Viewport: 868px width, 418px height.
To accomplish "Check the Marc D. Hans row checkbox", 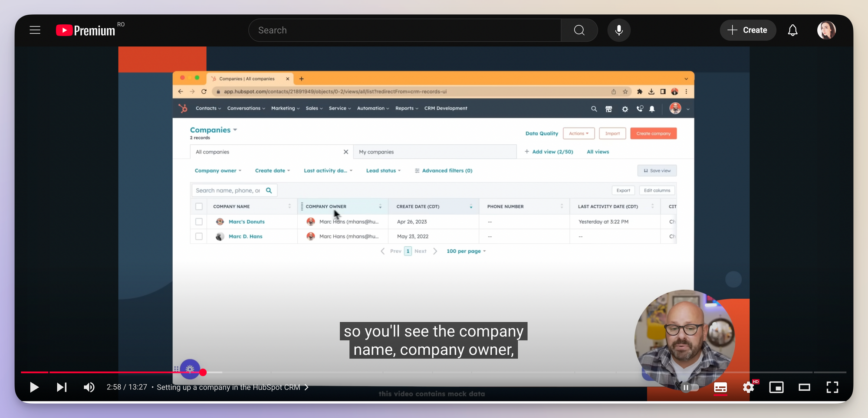I will click(199, 236).
